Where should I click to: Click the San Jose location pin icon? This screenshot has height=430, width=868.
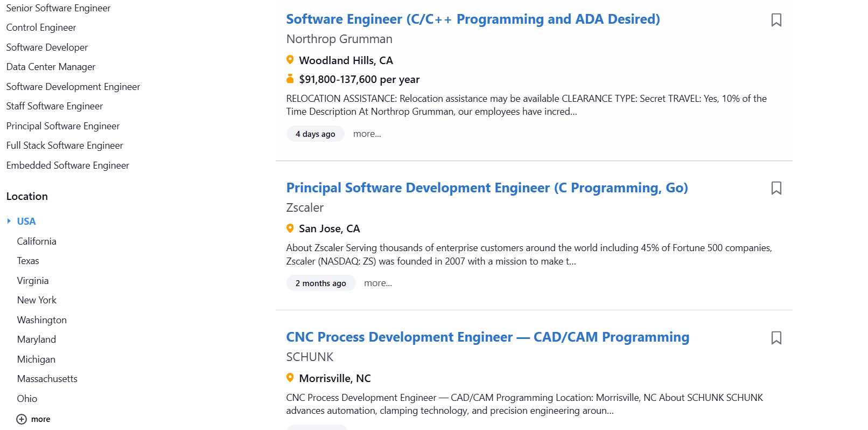click(290, 228)
